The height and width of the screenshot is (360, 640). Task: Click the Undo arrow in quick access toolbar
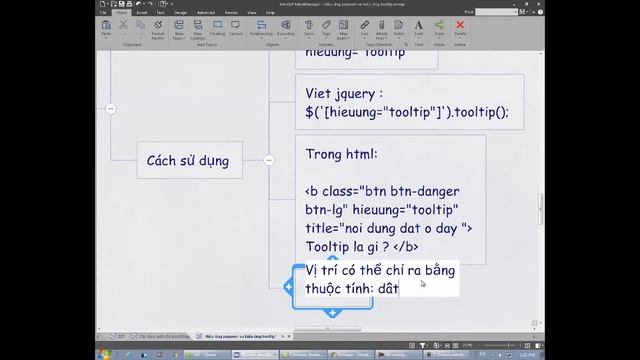point(139,4)
